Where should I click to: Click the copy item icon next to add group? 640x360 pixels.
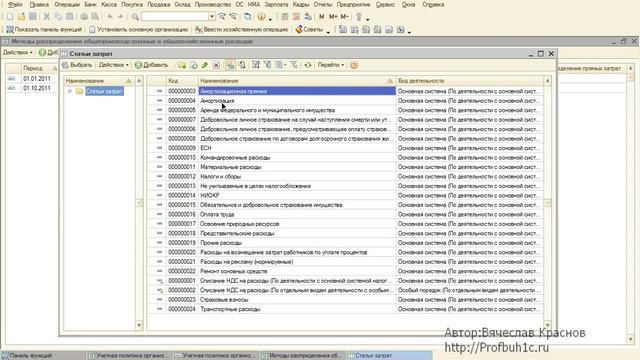(193, 65)
